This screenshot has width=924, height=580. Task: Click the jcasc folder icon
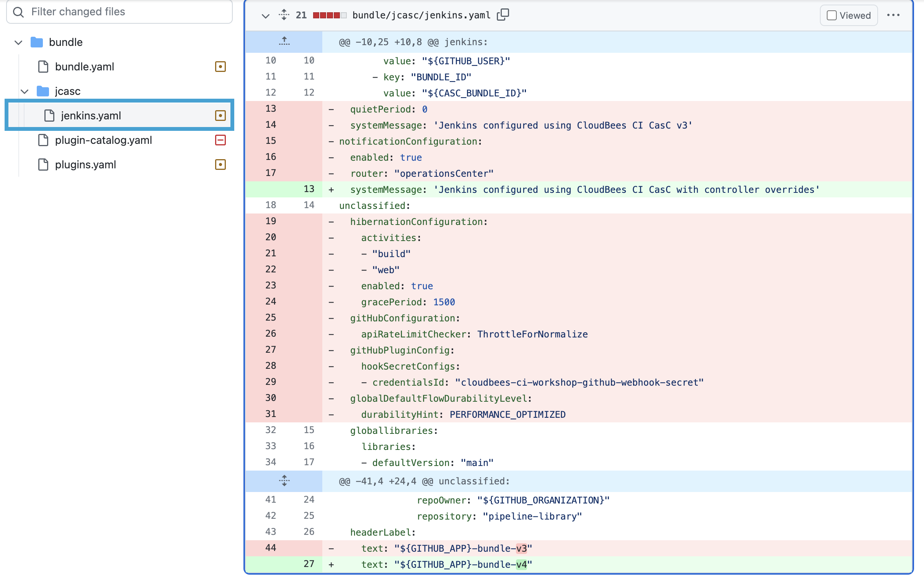point(42,91)
